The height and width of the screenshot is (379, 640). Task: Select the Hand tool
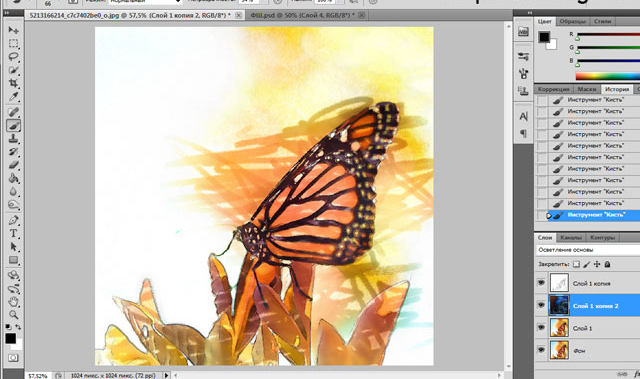click(13, 302)
